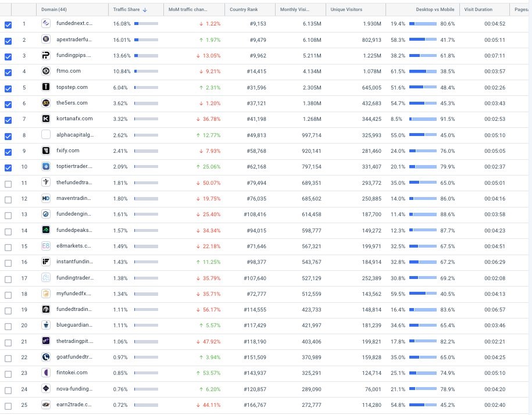Uncheck the ftmo.com row checkbox

[8, 73]
